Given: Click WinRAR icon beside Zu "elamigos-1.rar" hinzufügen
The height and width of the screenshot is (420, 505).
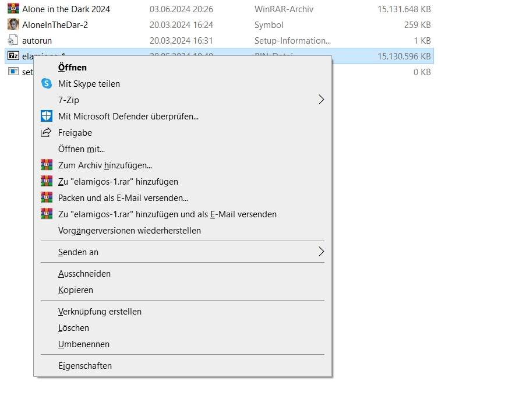Looking at the screenshot, I should 47,181.
